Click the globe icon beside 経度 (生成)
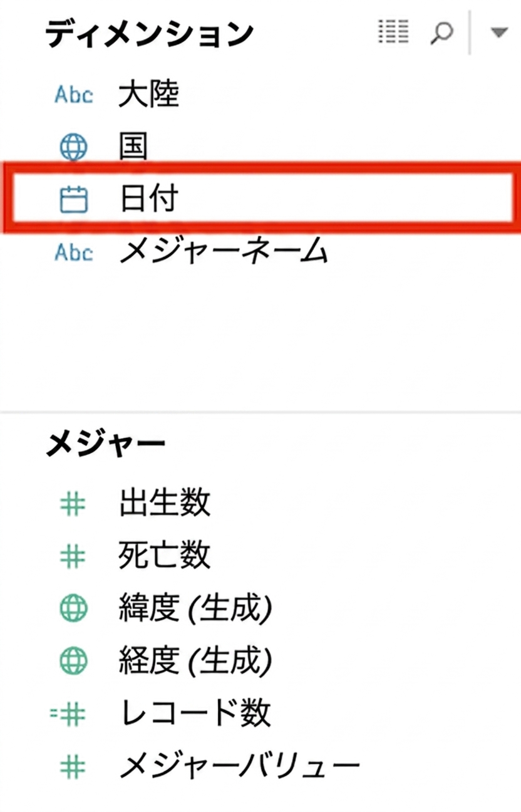 coord(74,660)
